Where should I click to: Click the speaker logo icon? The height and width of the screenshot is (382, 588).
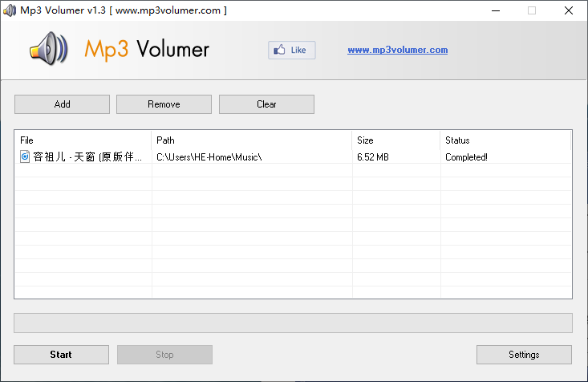click(49, 49)
